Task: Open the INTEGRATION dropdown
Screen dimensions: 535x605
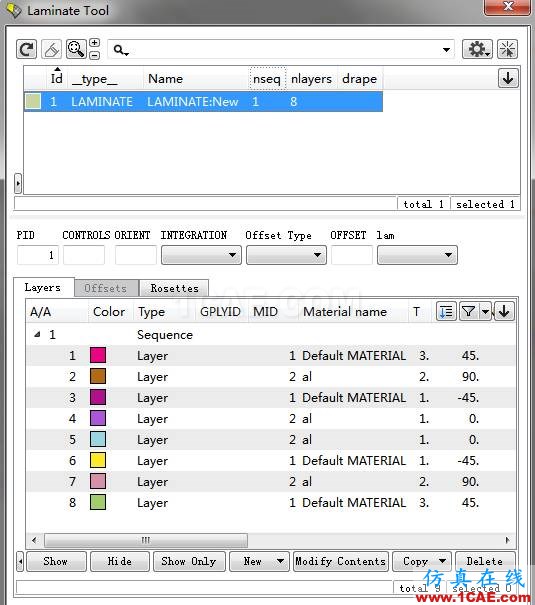Action: tap(201, 255)
